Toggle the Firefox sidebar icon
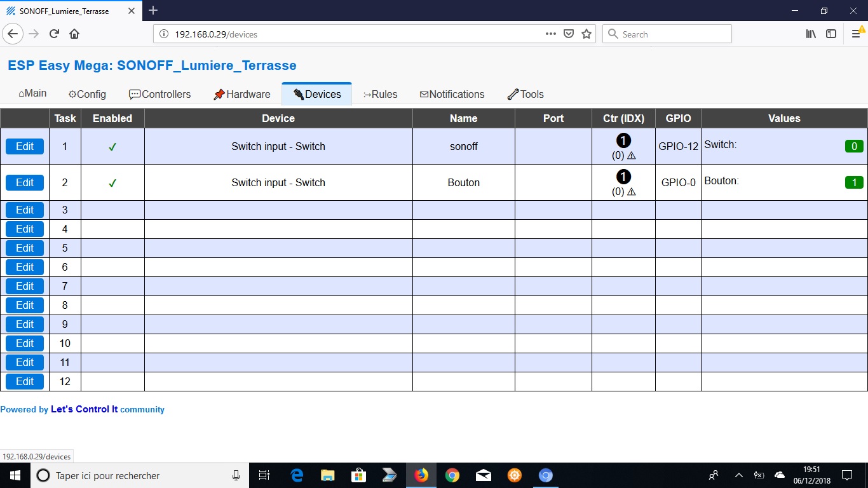 tap(831, 34)
